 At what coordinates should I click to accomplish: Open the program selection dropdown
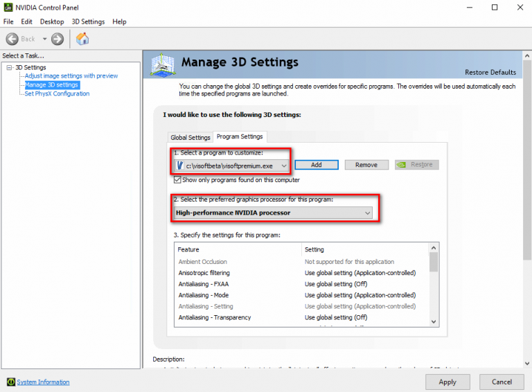click(x=231, y=166)
